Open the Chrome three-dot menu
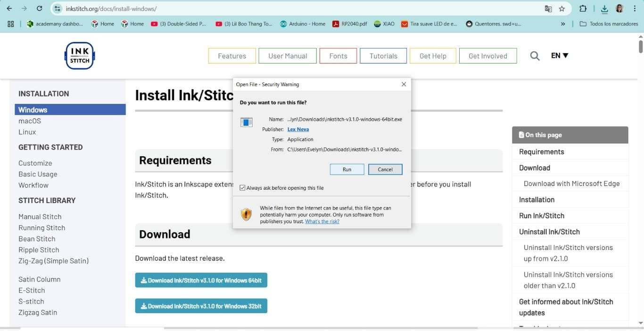 coord(635,8)
